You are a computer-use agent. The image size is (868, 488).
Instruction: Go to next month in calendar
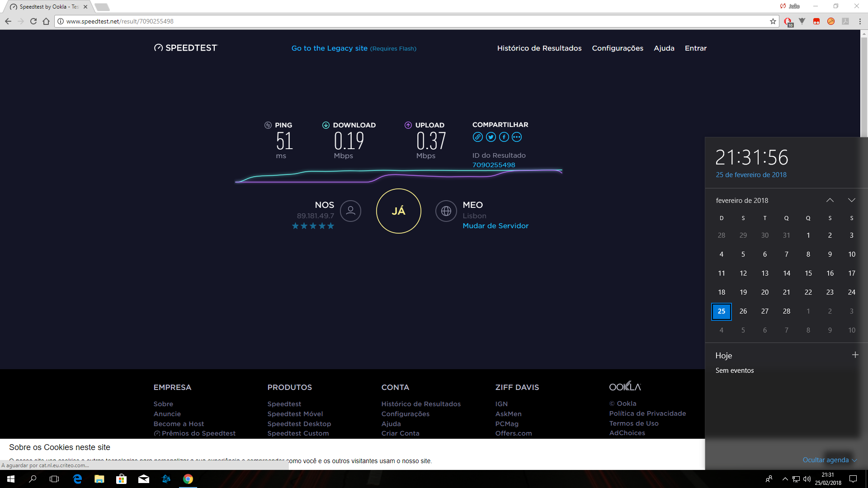point(852,200)
